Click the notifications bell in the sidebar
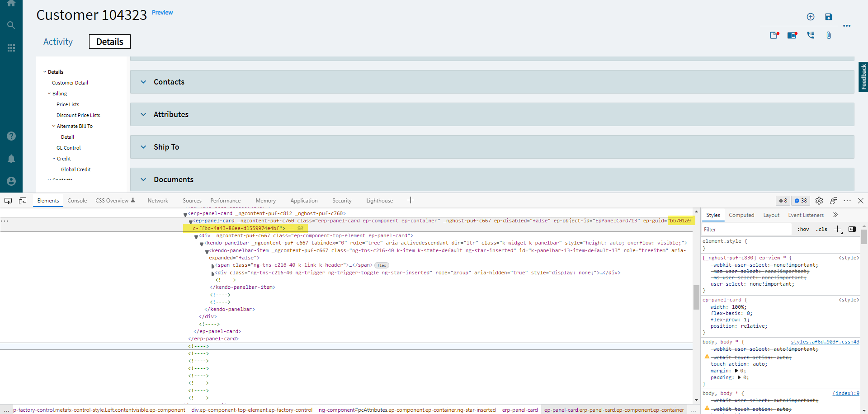Viewport: 868px width, 414px height. point(11,159)
